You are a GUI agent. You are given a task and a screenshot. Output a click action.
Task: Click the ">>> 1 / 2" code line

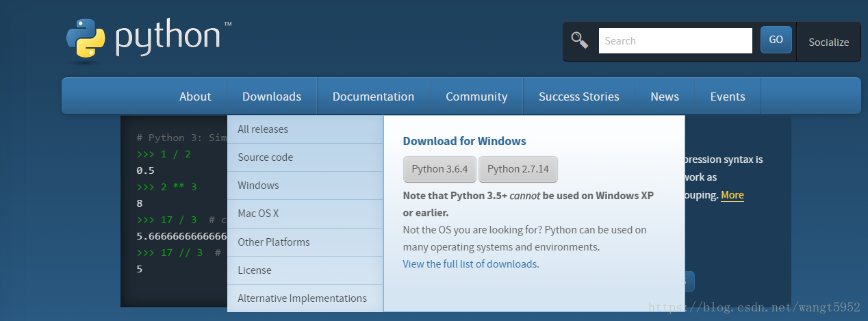pos(164,154)
